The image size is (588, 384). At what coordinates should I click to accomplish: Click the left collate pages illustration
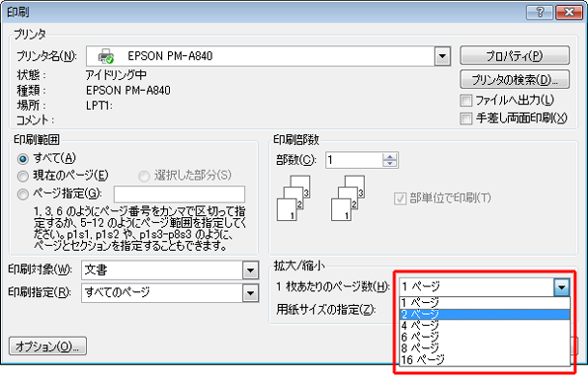294,197
